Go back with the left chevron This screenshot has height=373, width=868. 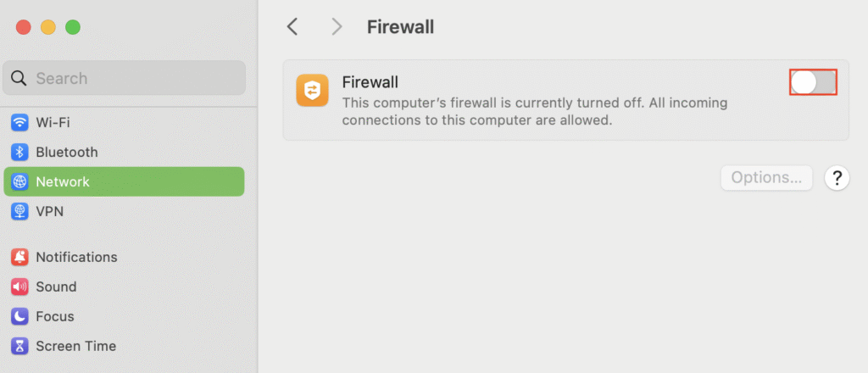coord(292,27)
